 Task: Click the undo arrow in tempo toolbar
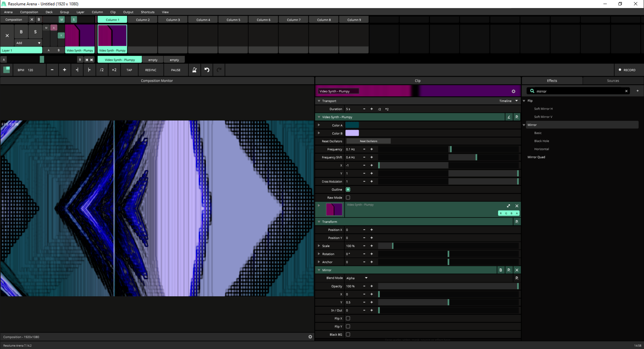(x=207, y=70)
